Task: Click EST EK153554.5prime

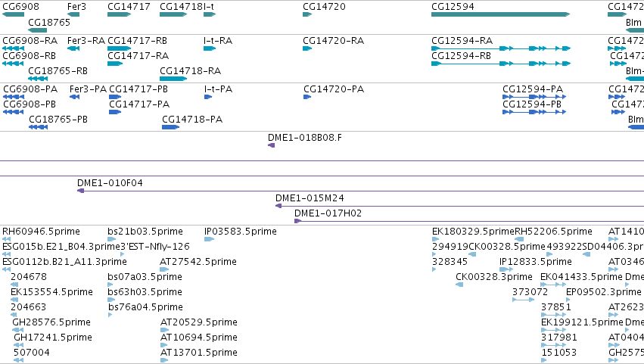Action: click(x=51, y=293)
